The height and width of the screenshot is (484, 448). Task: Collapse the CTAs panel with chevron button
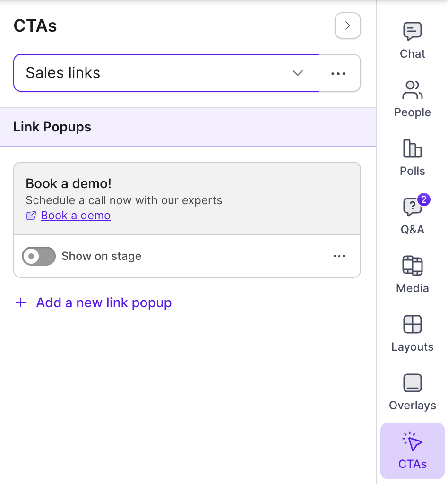tap(348, 26)
